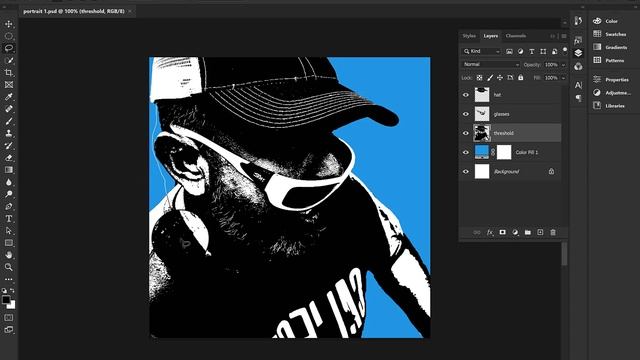The image size is (640, 360).
Task: Add a layer style with fx icon
Action: [x=490, y=232]
